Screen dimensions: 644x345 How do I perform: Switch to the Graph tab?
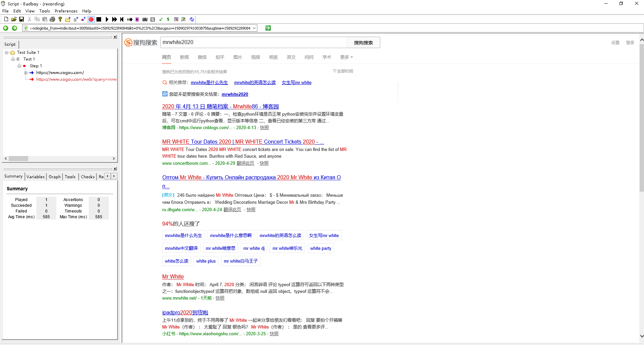pos(55,177)
